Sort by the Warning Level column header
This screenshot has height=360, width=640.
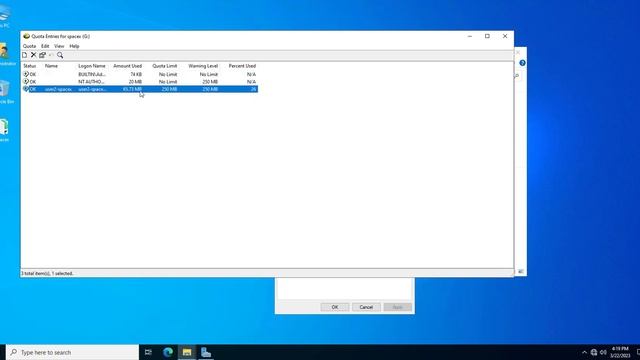[x=203, y=66]
